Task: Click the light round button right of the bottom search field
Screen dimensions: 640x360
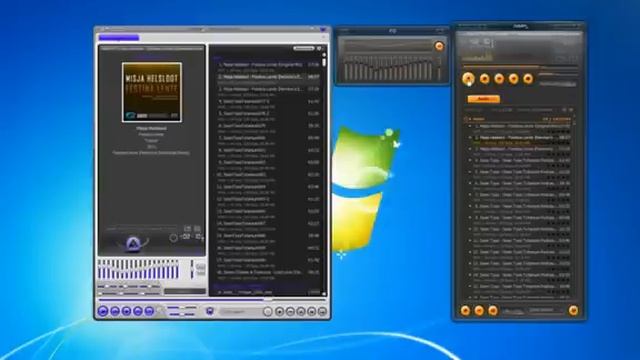Action: [268, 312]
